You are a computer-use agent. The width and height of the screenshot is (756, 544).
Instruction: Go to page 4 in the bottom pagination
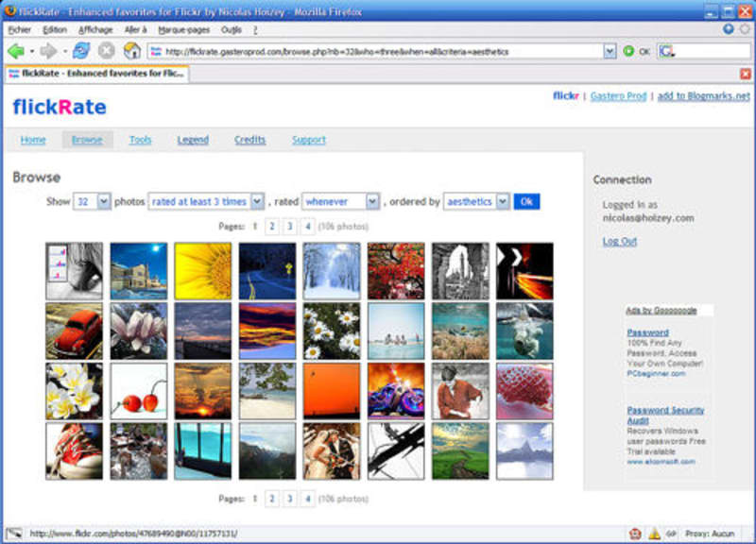click(x=308, y=499)
